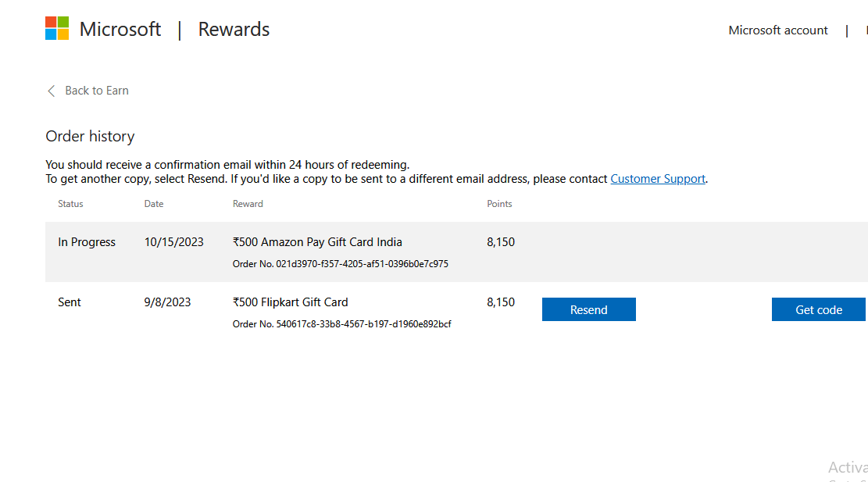Select the Date column header
The image size is (868, 482).
pyautogui.click(x=154, y=204)
